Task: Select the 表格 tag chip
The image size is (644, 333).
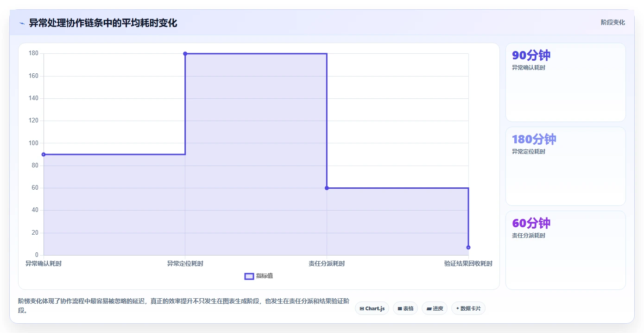Action: point(405,308)
